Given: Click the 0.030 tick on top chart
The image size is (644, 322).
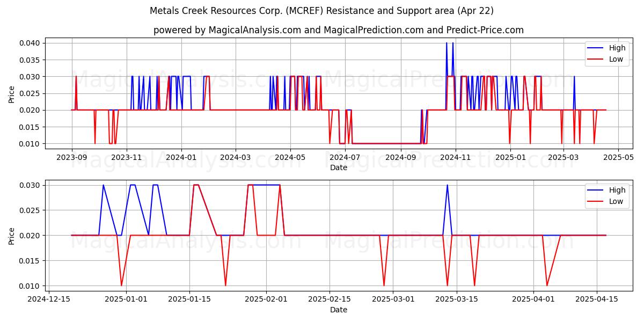Looking at the screenshot, I should [30, 77].
